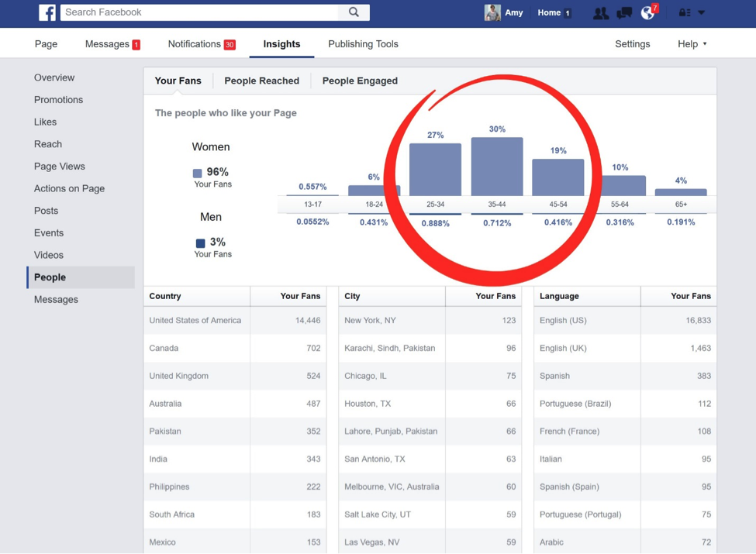Click Chicago, IL city row
Screen dimensions: 756x554
click(x=430, y=376)
